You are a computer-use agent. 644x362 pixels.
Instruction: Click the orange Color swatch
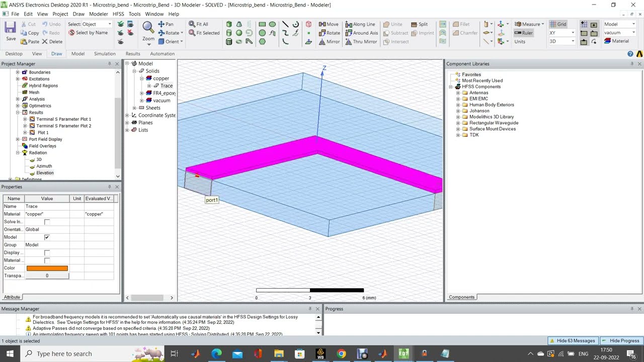click(47, 268)
